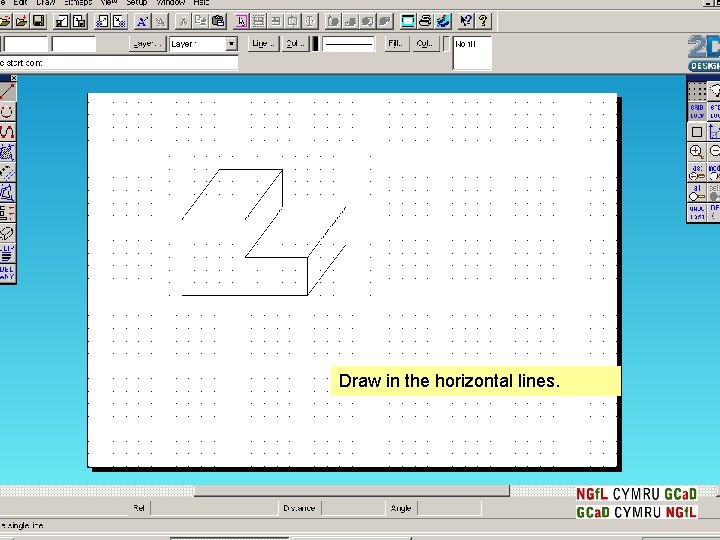Image resolution: width=720 pixels, height=540 pixels.
Task: Click the blue text 'A' toolbar icon
Action: [142, 21]
